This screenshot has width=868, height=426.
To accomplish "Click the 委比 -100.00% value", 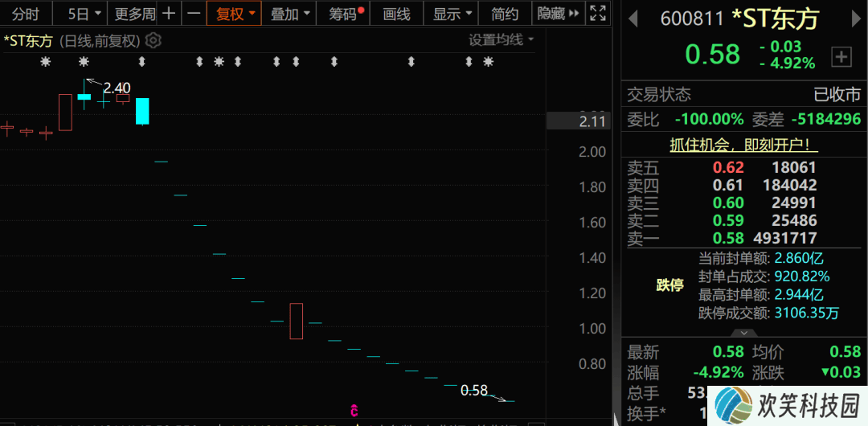I will [709, 119].
